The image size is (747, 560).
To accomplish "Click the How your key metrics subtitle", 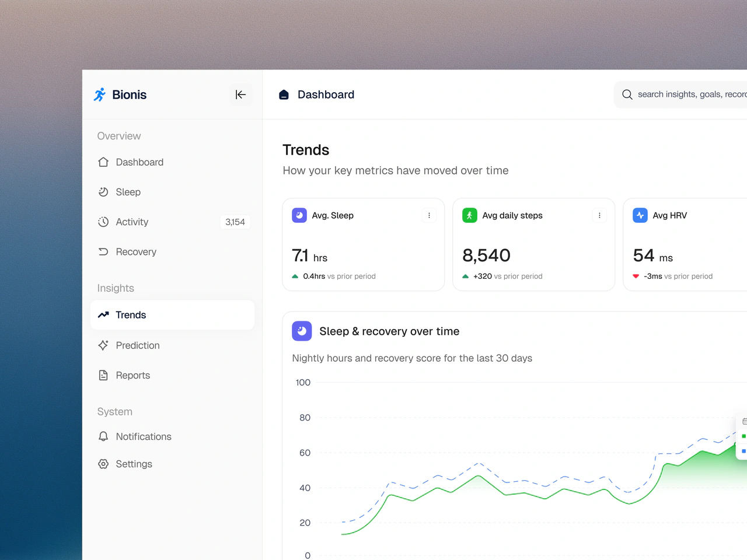I will click(396, 170).
